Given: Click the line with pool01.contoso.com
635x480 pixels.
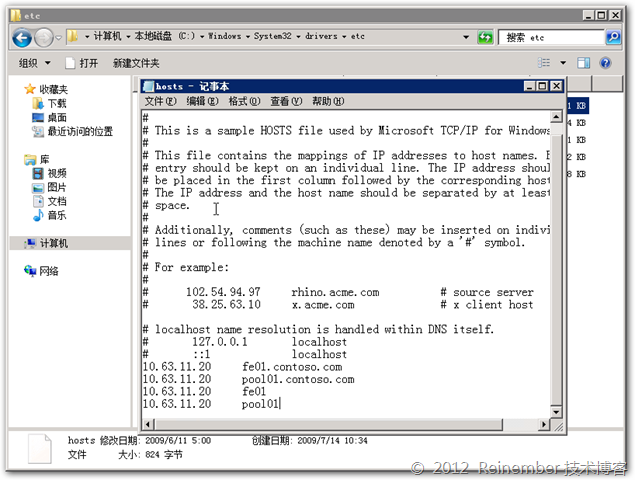Looking at the screenshot, I should click(249, 380).
